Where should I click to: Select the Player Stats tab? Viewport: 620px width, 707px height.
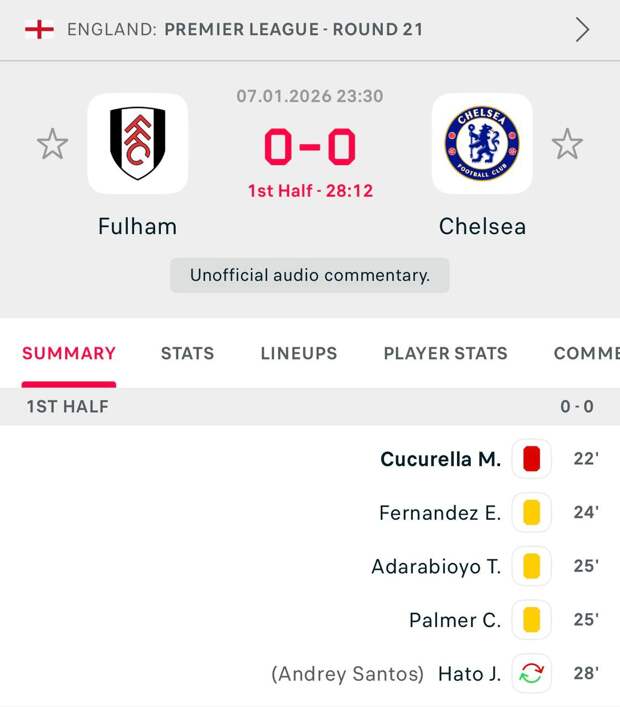pos(445,353)
